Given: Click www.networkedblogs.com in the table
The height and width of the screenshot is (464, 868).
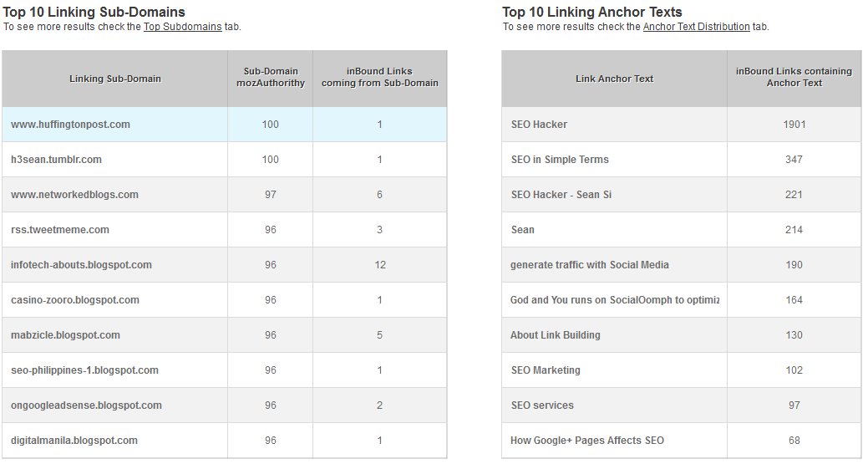Looking at the screenshot, I should [75, 195].
